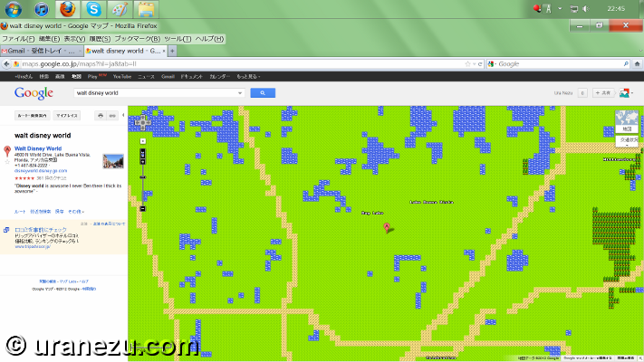Click the Firefox URL address field
Screen dimensions: 644x362
(x=243, y=64)
